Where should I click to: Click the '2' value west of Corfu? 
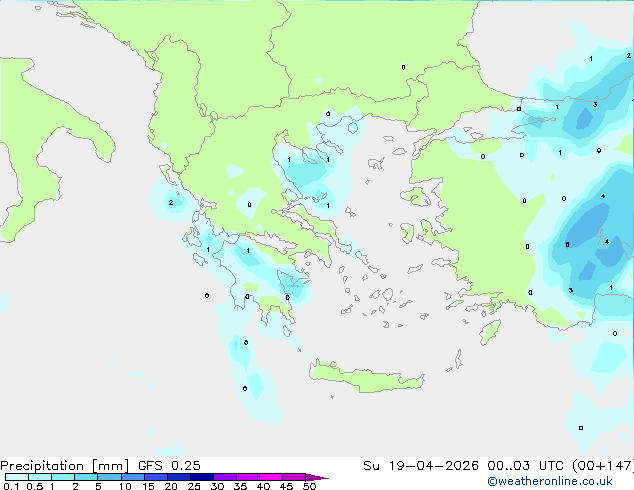171,203
